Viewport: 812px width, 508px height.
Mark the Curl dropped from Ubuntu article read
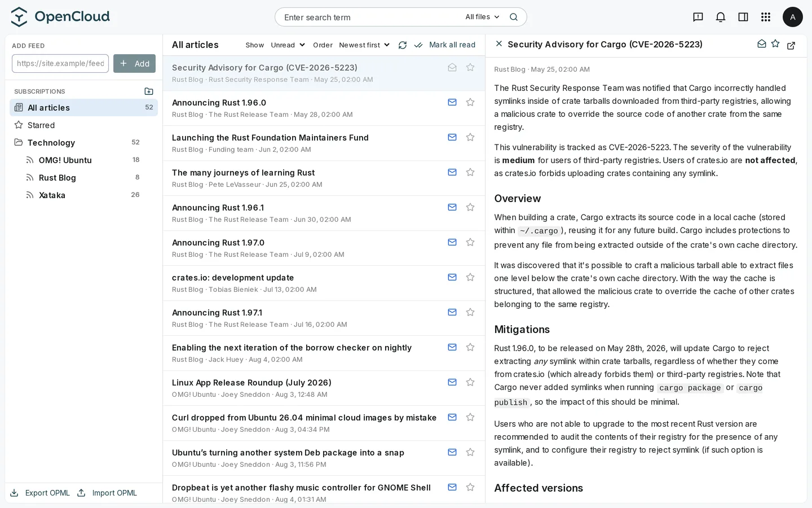tap(452, 417)
